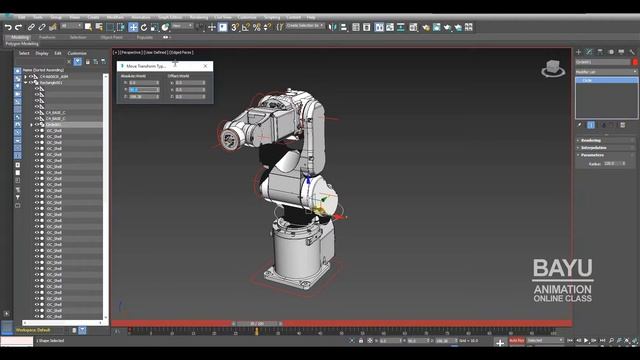Open the Modifier List dropdown

point(606,72)
